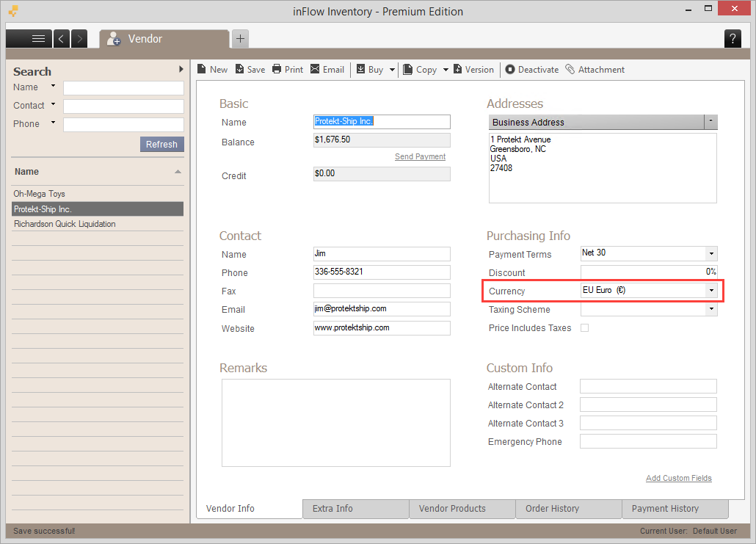
Task: Click the Basic Name field
Action: coord(382,122)
